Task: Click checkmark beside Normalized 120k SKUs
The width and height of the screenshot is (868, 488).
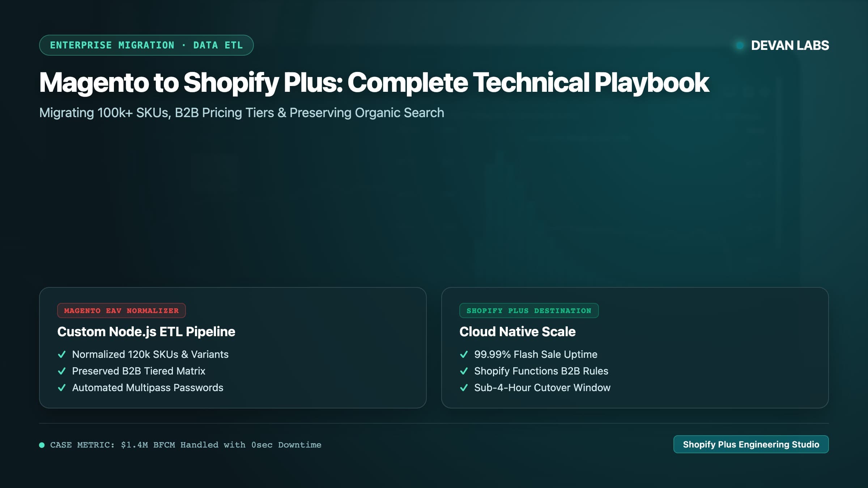Action: (62, 354)
